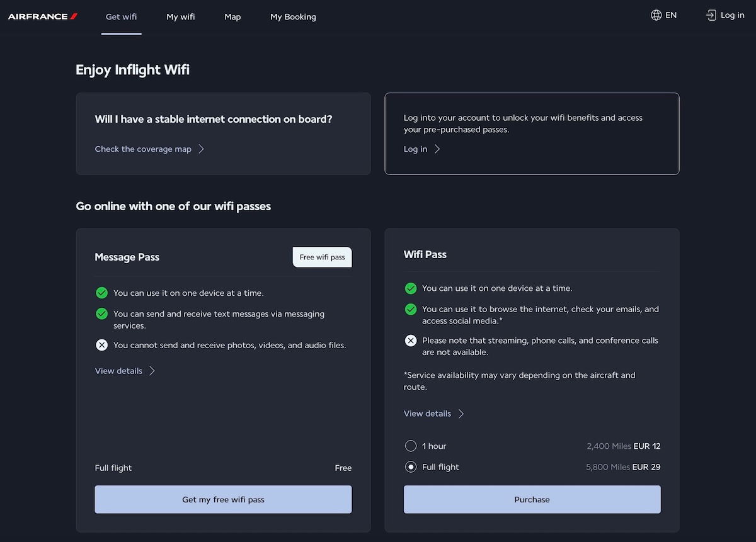Click green checkmark beside Message Pass one-device line
This screenshot has height=542, width=756.
101,293
